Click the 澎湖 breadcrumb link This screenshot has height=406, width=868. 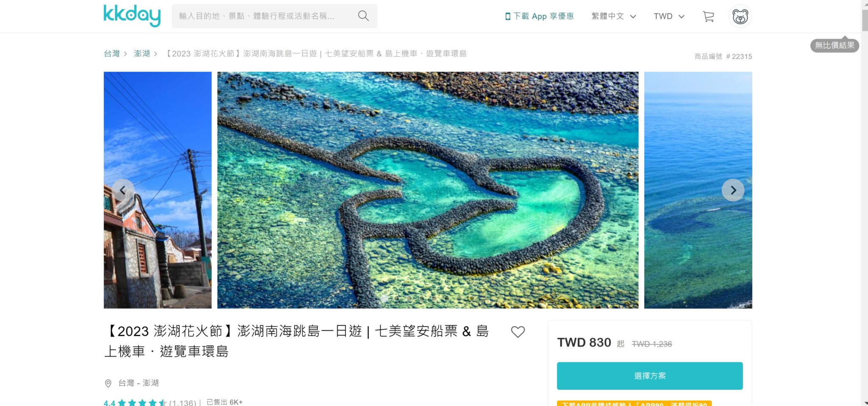[x=142, y=53]
